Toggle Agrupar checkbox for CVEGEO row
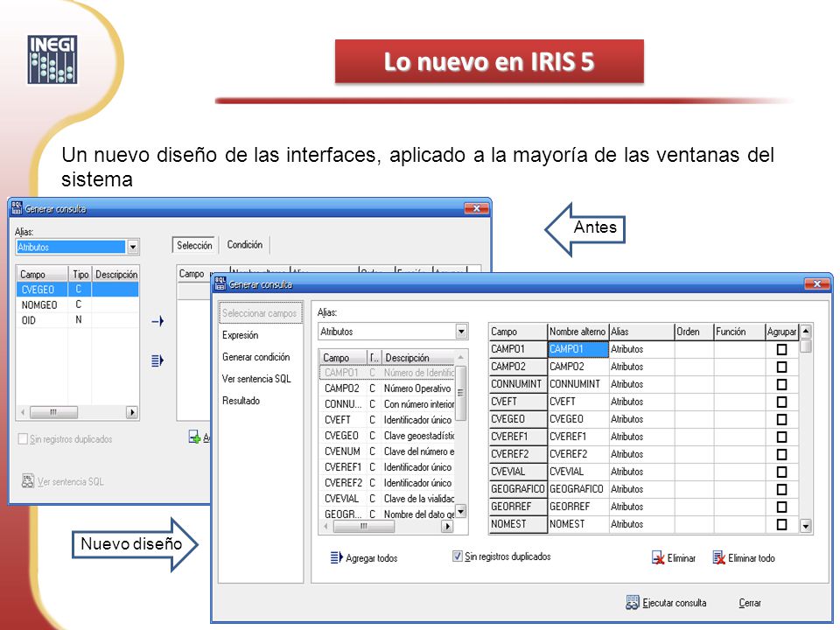840x630 pixels. pyautogui.click(x=781, y=419)
